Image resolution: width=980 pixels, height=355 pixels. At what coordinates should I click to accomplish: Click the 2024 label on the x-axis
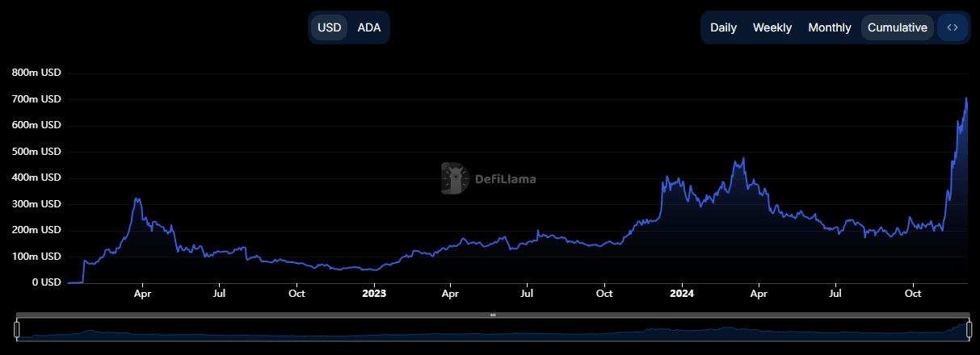click(681, 294)
